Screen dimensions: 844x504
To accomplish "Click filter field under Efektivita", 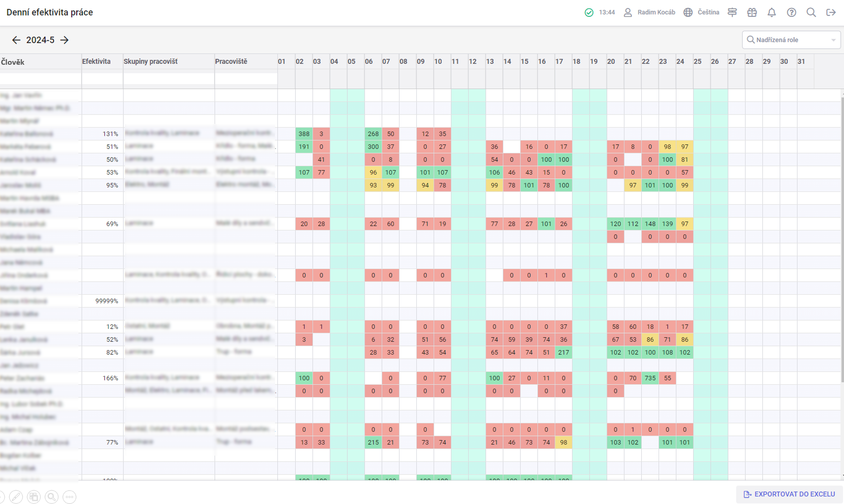I will [x=102, y=79].
